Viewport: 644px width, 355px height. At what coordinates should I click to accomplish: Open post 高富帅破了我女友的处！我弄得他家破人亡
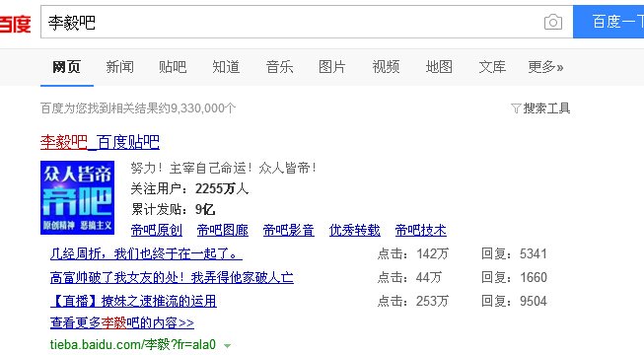(172, 278)
